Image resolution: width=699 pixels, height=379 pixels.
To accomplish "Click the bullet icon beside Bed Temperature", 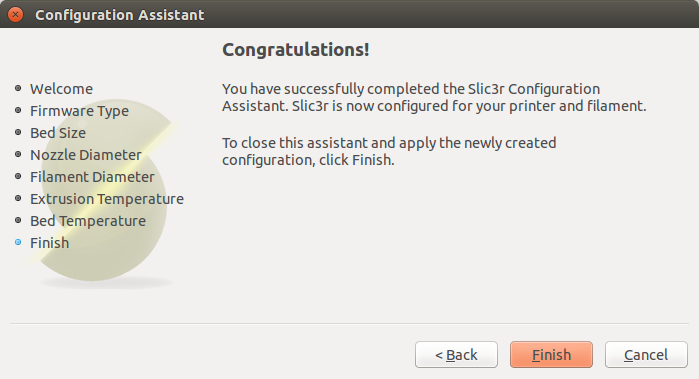I will 18,220.
